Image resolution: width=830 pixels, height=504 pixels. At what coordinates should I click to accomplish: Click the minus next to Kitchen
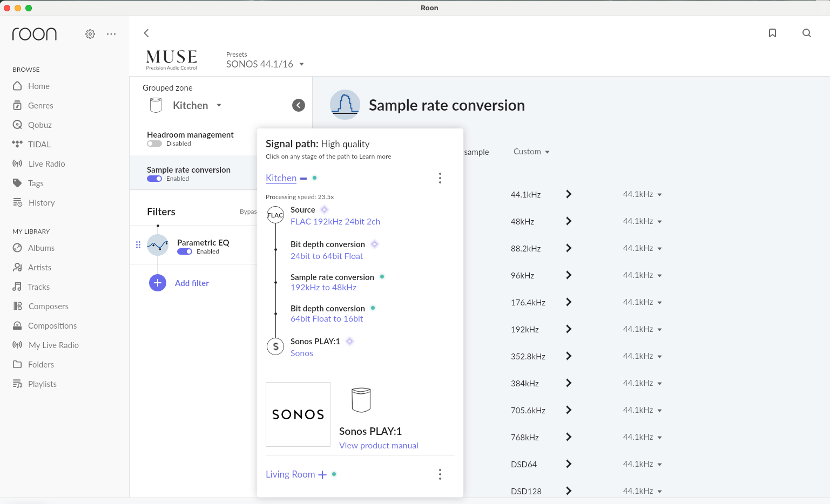[x=303, y=179]
